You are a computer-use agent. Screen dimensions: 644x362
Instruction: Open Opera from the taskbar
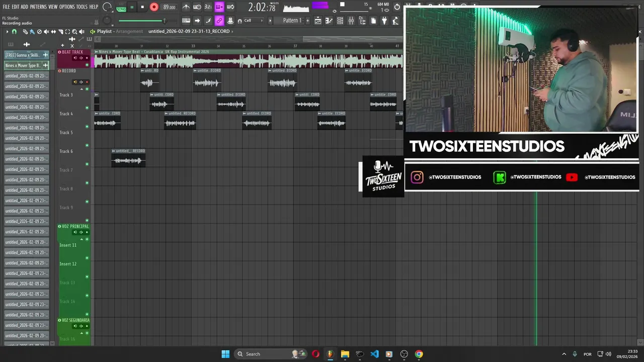click(315, 354)
